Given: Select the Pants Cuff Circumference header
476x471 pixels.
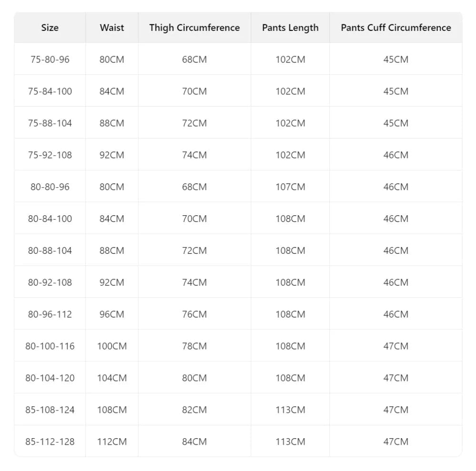Looking at the screenshot, I should click(396, 28).
